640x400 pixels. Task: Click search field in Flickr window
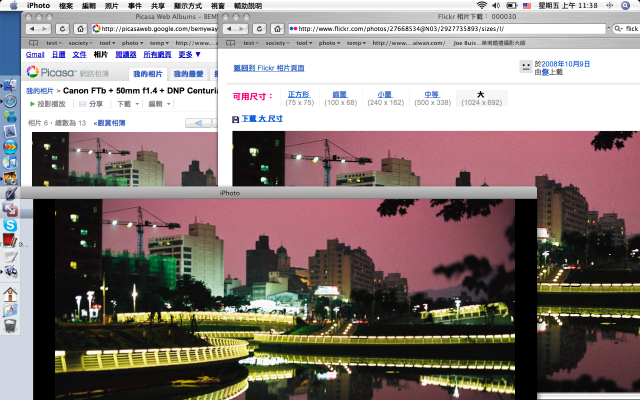626,29
